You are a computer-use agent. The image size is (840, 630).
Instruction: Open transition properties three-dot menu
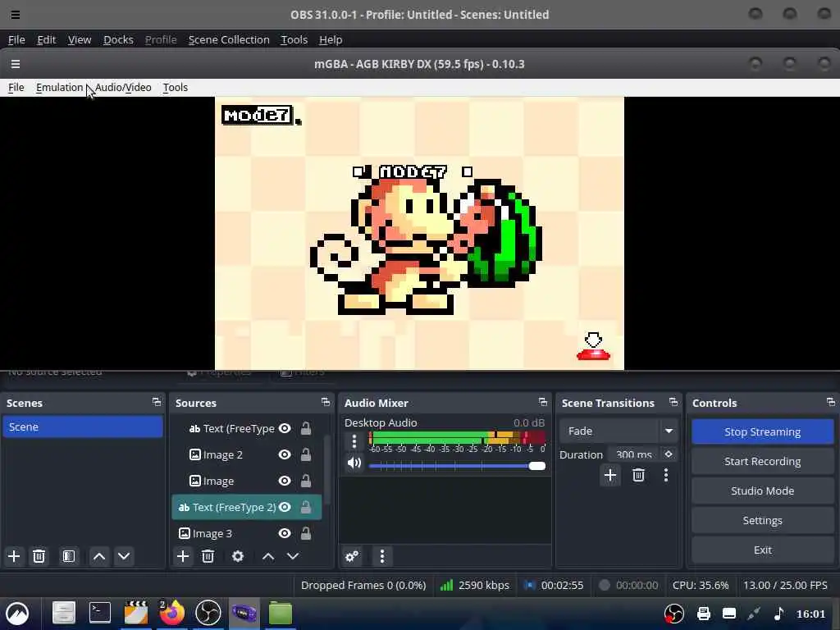coord(666,475)
